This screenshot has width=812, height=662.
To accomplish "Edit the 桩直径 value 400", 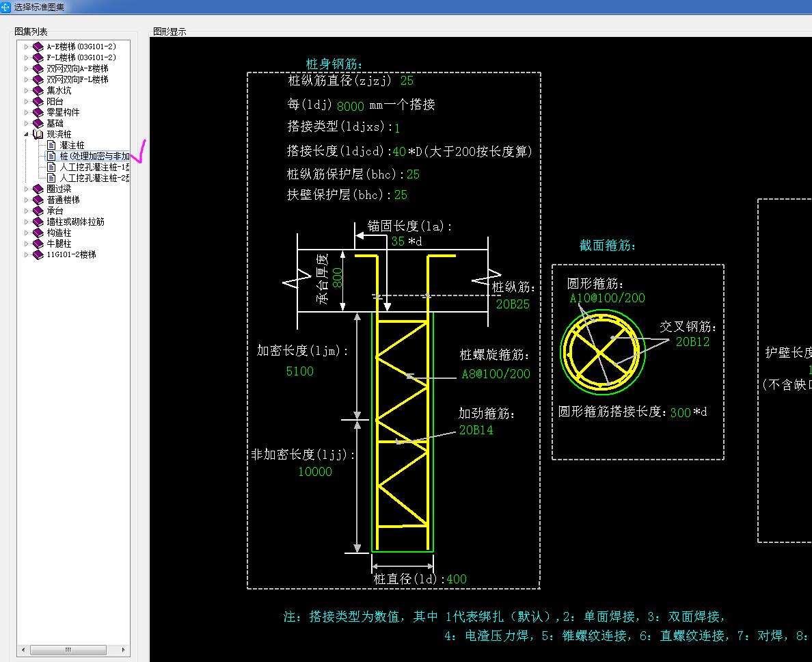I will 456,579.
